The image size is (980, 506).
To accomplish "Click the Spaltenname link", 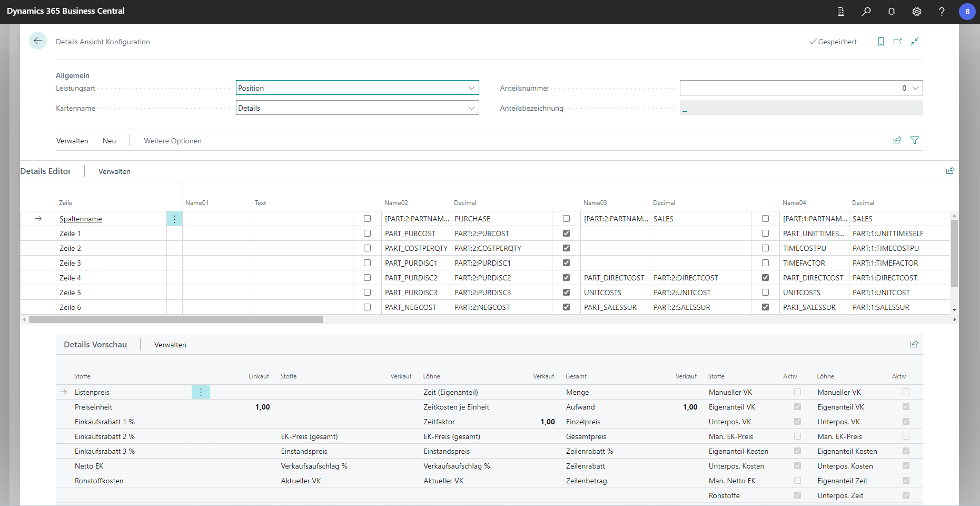I will (x=81, y=219).
